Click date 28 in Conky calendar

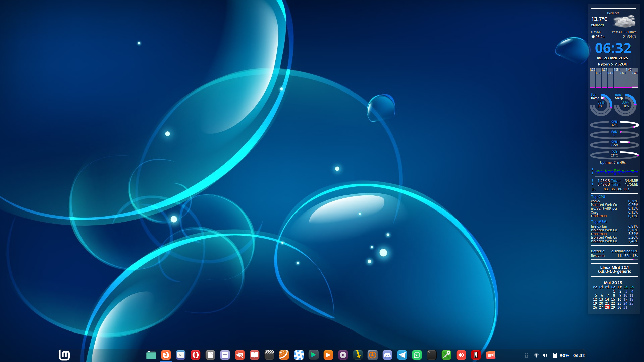coord(607,307)
